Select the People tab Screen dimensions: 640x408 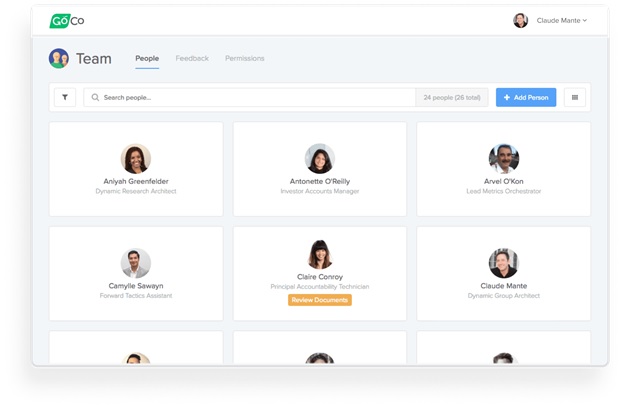click(147, 58)
